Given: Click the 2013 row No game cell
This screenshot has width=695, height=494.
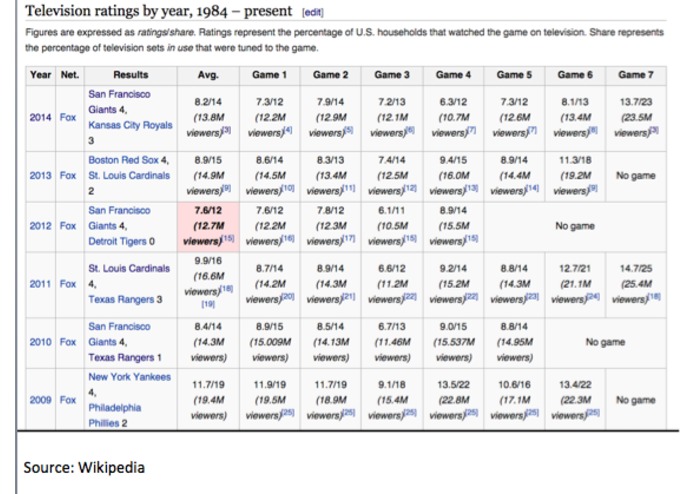Looking at the screenshot, I should pyautogui.click(x=636, y=175).
